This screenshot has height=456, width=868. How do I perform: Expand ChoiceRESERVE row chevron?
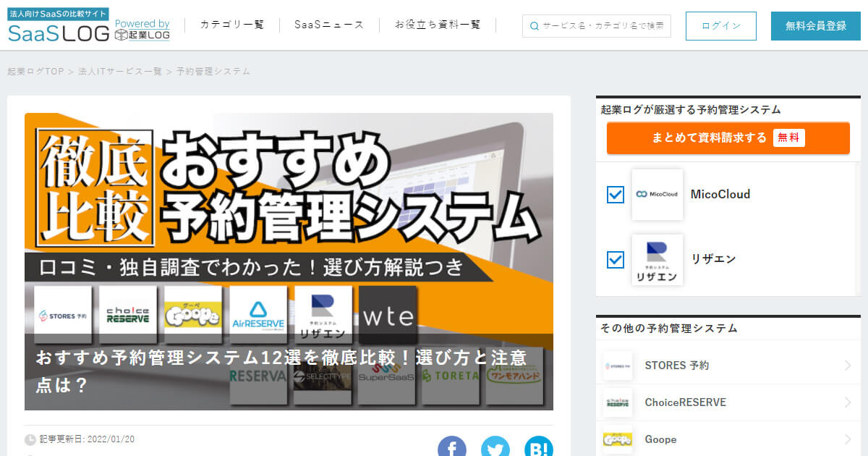[x=848, y=402]
